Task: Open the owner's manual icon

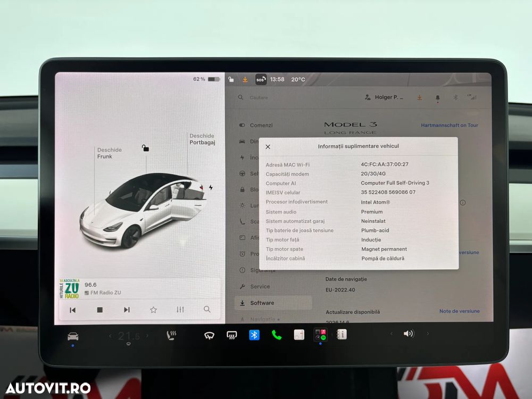Action: coord(342,335)
